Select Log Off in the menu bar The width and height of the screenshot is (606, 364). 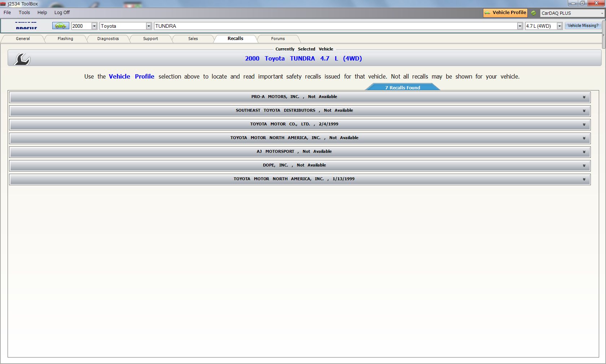pos(62,13)
